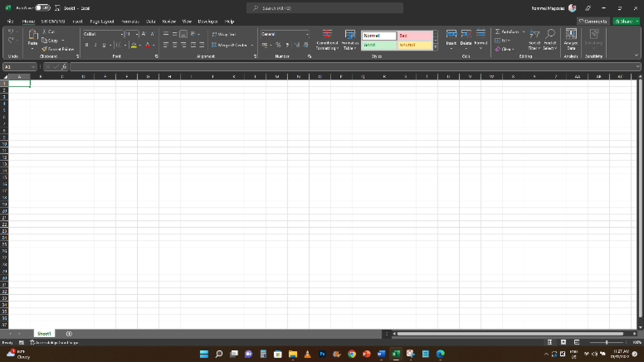Expand the Fill Color arrow dropdown
The height and width of the screenshot is (362, 644).
pyautogui.click(x=140, y=45)
